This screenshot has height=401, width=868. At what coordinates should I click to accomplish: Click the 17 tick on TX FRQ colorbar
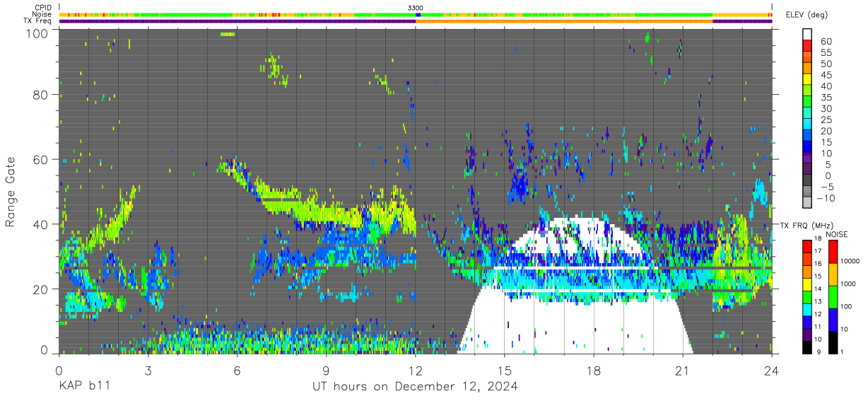click(x=817, y=251)
